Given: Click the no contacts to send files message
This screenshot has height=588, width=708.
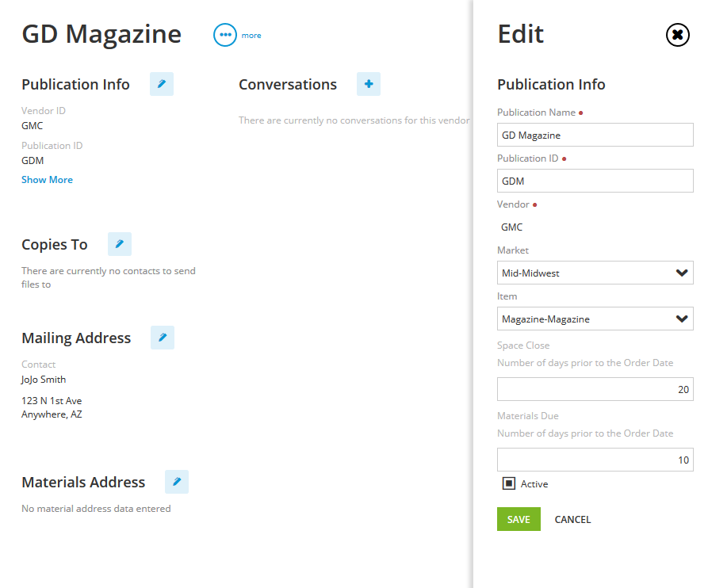Looking at the screenshot, I should (109, 277).
